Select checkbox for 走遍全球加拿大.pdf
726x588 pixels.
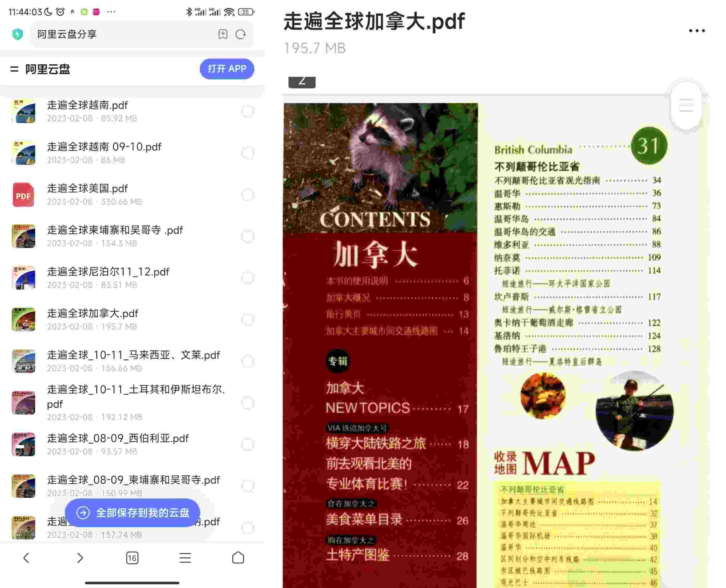(x=247, y=319)
